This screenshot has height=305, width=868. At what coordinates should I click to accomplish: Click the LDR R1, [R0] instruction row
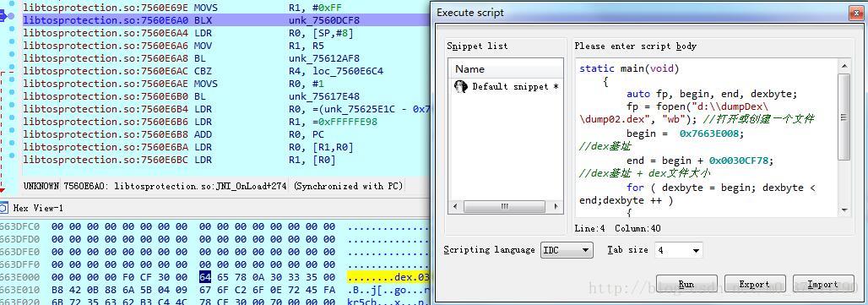tap(225, 160)
